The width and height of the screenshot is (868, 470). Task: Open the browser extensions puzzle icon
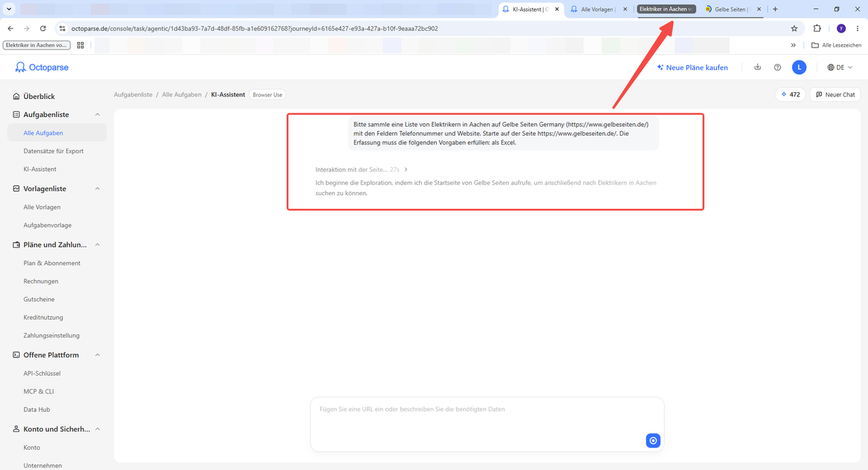point(817,28)
